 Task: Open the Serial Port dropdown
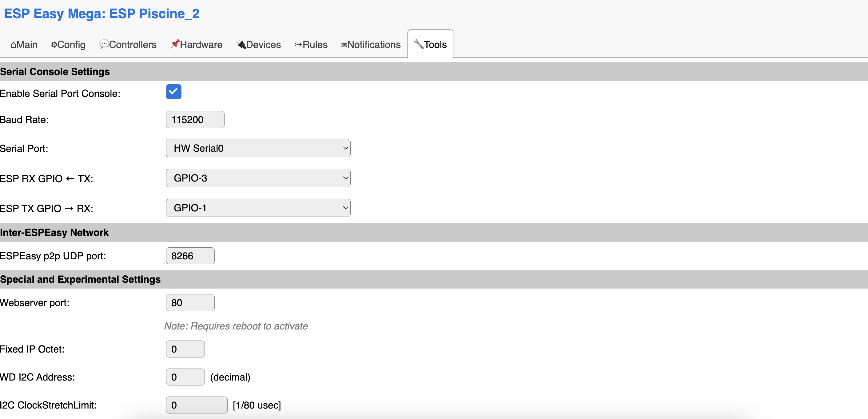(x=258, y=148)
